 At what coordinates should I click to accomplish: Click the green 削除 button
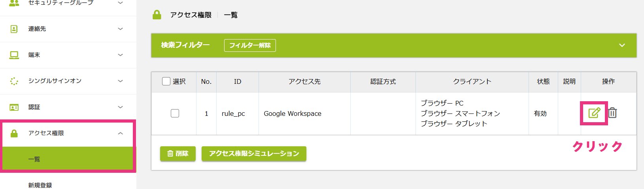[178, 153]
